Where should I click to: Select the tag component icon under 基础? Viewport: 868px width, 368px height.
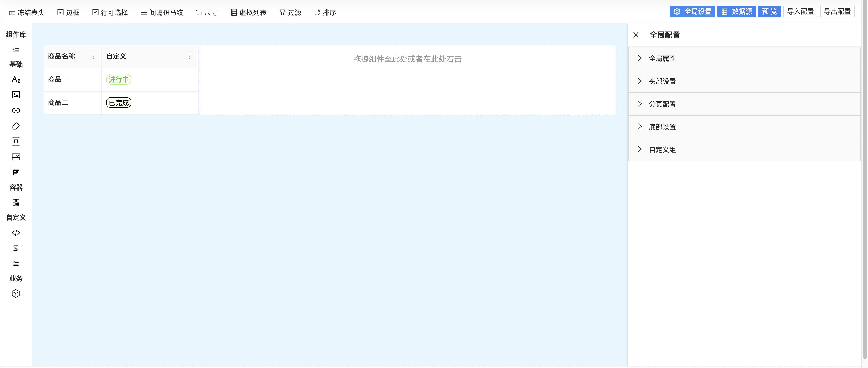(16, 126)
